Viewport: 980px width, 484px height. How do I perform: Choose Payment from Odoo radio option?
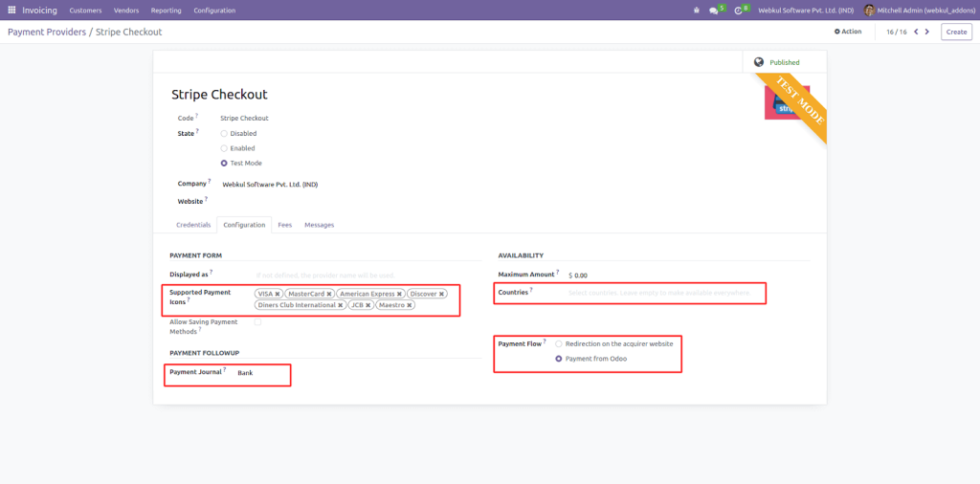pos(559,359)
